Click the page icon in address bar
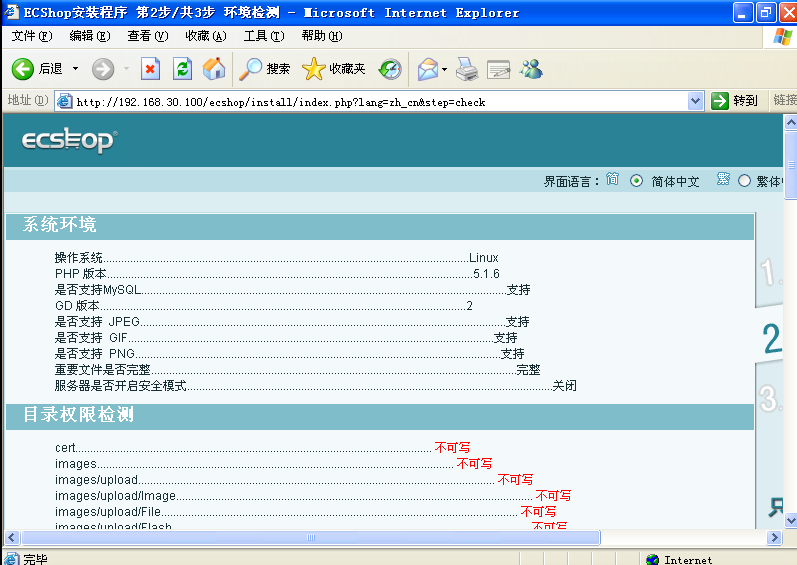The image size is (797, 565). click(64, 101)
